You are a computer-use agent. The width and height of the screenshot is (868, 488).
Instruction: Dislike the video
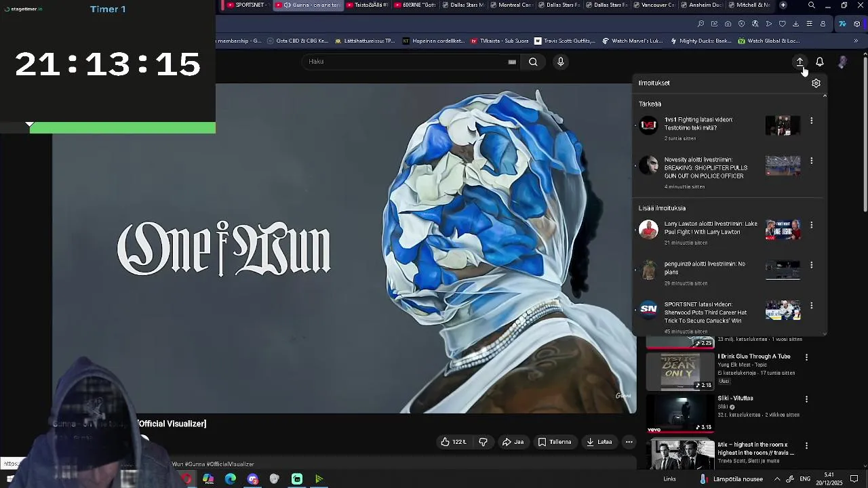pyautogui.click(x=483, y=442)
